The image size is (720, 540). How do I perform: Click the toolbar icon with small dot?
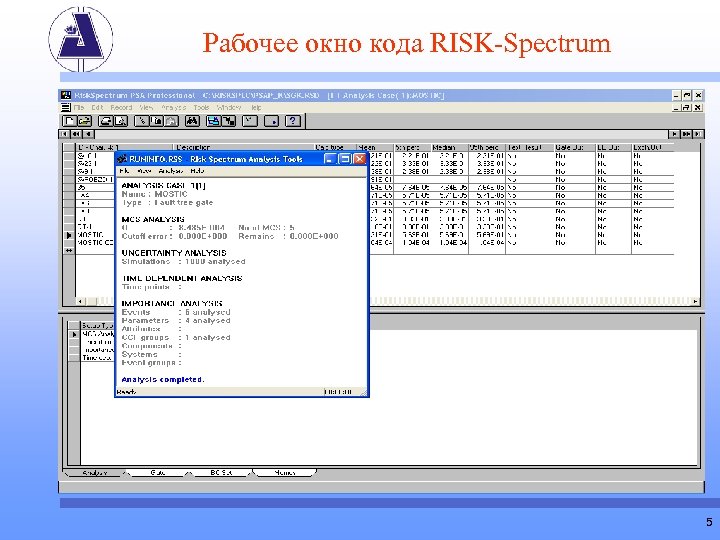point(271,121)
